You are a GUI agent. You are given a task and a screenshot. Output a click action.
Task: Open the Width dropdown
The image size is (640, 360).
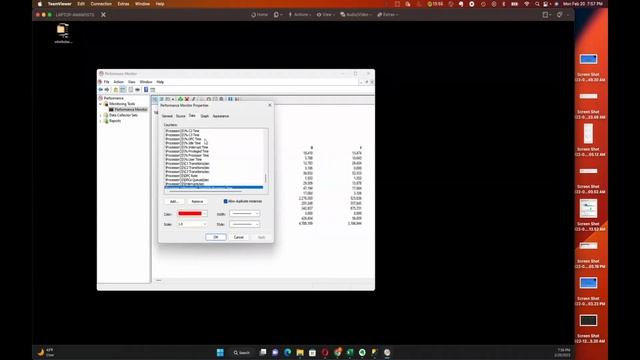[244, 213]
